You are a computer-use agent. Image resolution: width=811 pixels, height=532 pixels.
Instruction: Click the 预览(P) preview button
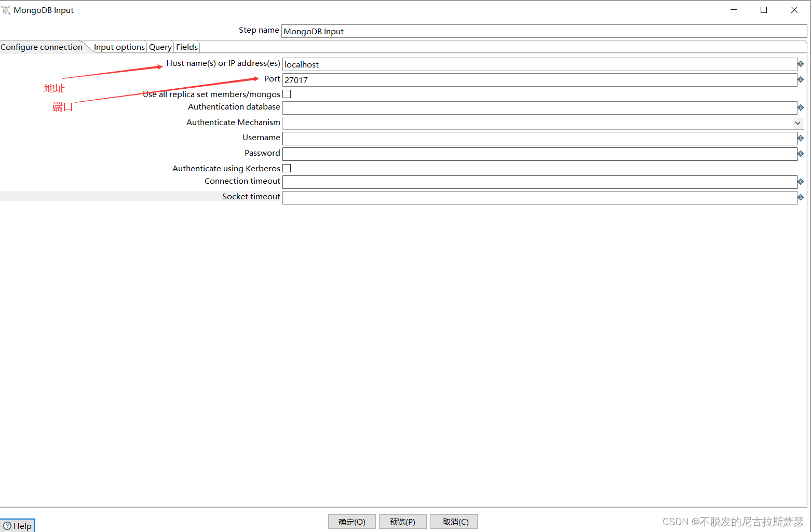[x=403, y=522]
